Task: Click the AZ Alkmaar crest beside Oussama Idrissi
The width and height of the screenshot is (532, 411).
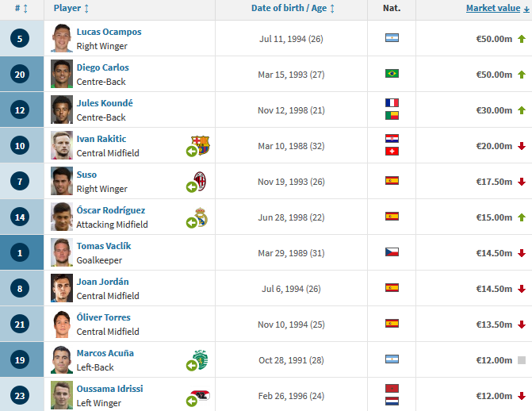Action: [200, 395]
